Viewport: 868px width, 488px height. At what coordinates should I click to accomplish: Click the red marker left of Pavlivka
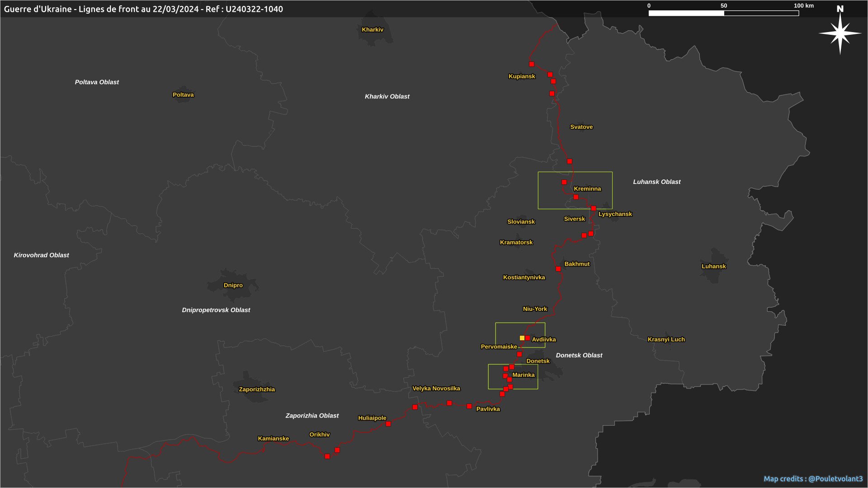click(469, 406)
